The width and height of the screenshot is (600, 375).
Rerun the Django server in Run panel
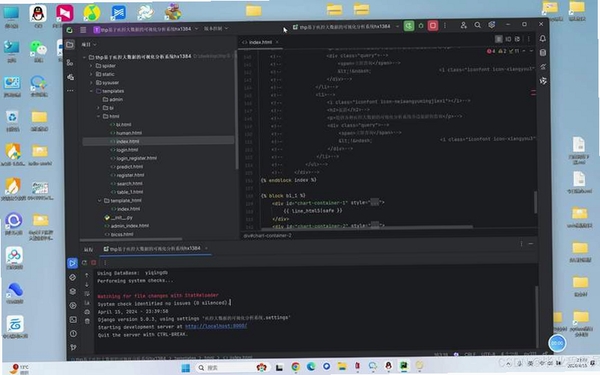coord(84,262)
